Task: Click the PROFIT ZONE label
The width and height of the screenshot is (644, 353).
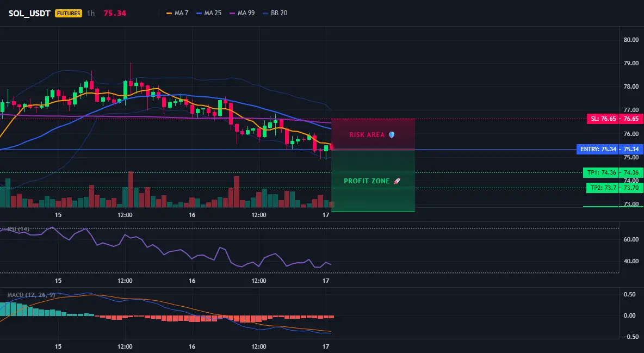Action: pos(367,181)
